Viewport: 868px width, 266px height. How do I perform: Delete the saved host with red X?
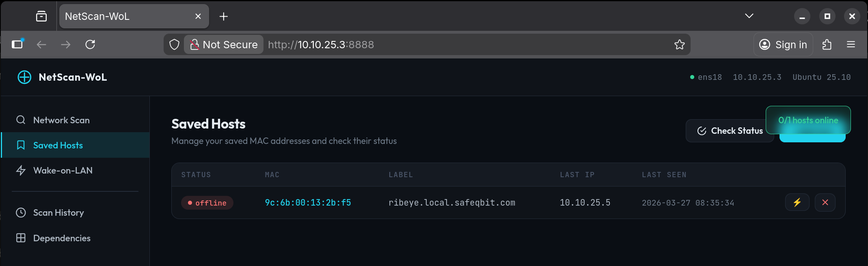pos(825,202)
